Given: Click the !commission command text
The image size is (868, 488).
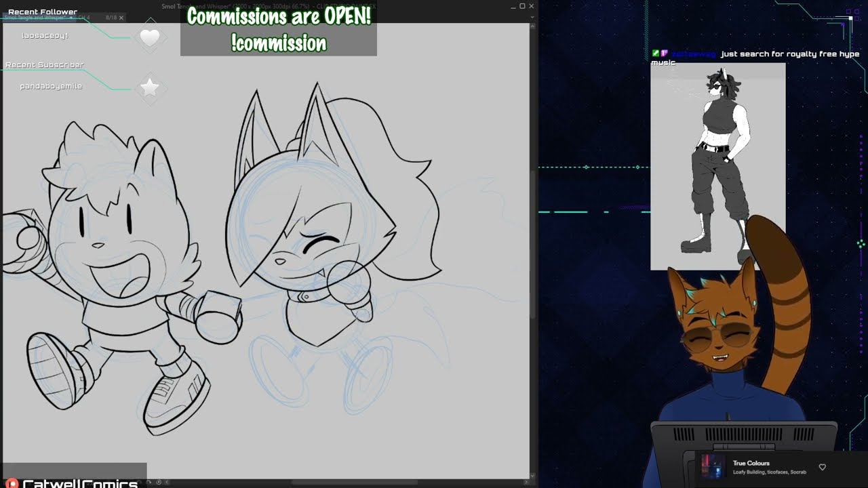Looking at the screenshot, I should [x=279, y=43].
